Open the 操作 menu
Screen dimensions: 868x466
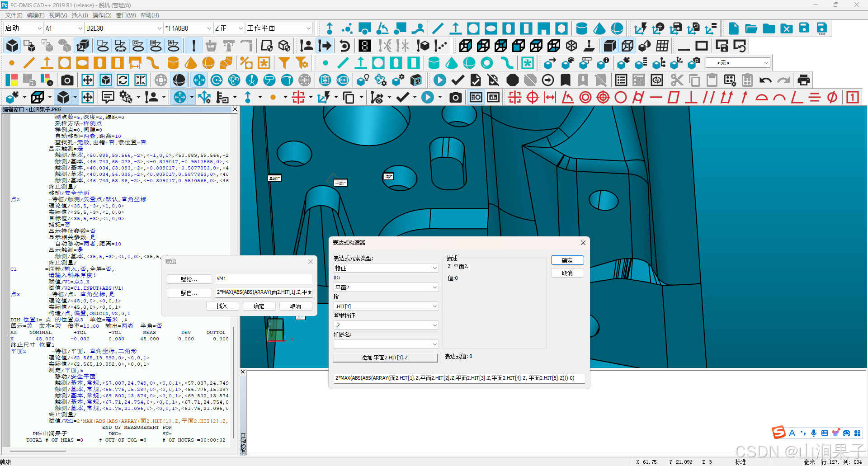102,15
